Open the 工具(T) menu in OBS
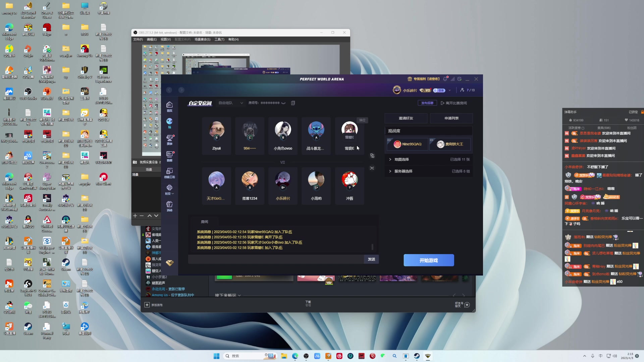Image resolution: width=644 pixels, height=362 pixels. click(219, 40)
